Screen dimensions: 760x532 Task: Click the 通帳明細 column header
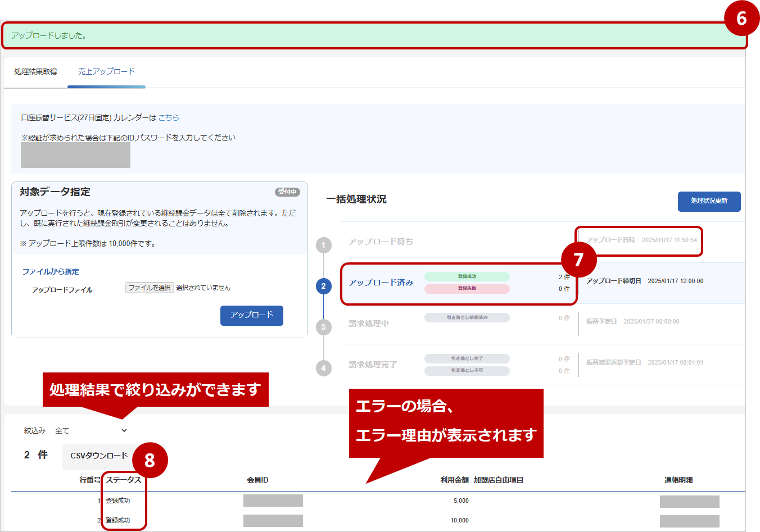(x=678, y=480)
